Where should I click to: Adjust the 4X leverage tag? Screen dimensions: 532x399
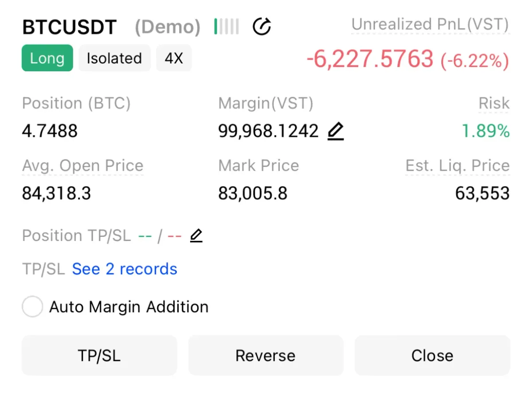[x=174, y=58]
